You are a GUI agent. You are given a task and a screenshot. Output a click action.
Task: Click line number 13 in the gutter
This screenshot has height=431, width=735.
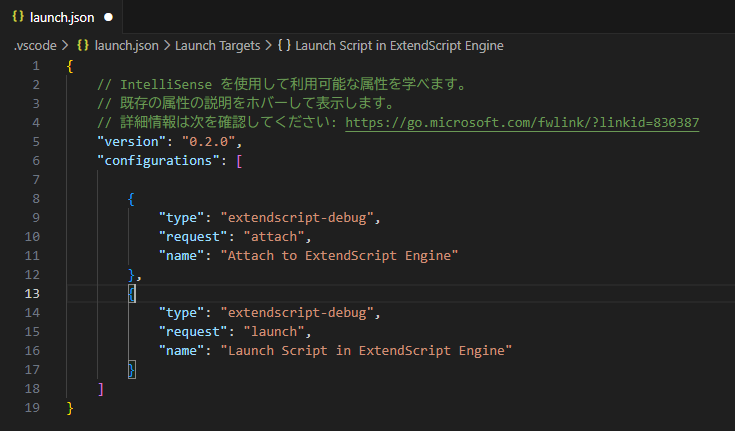(32, 294)
